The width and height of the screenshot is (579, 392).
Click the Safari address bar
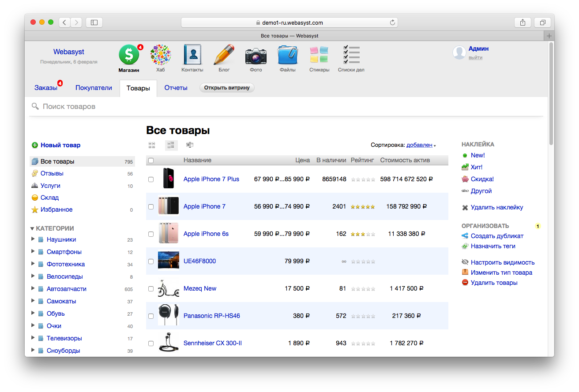pos(289,22)
